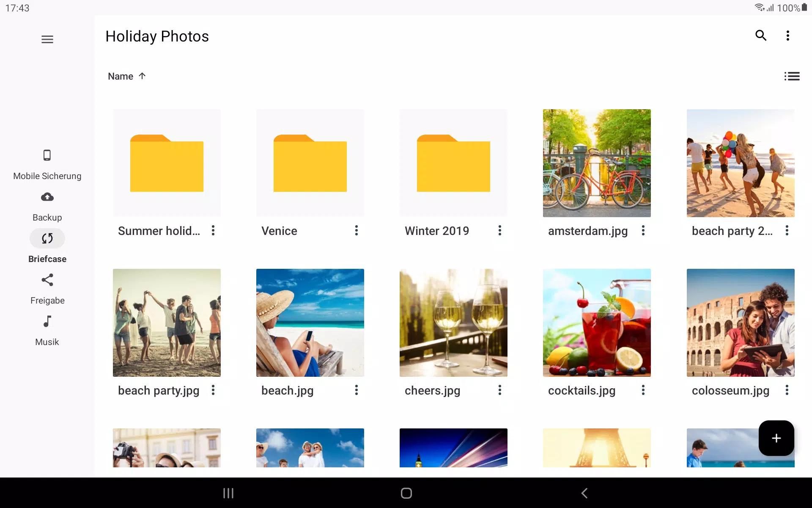
Task: Open the family-at-beach thumbnail in bottom row
Action: click(x=310, y=448)
